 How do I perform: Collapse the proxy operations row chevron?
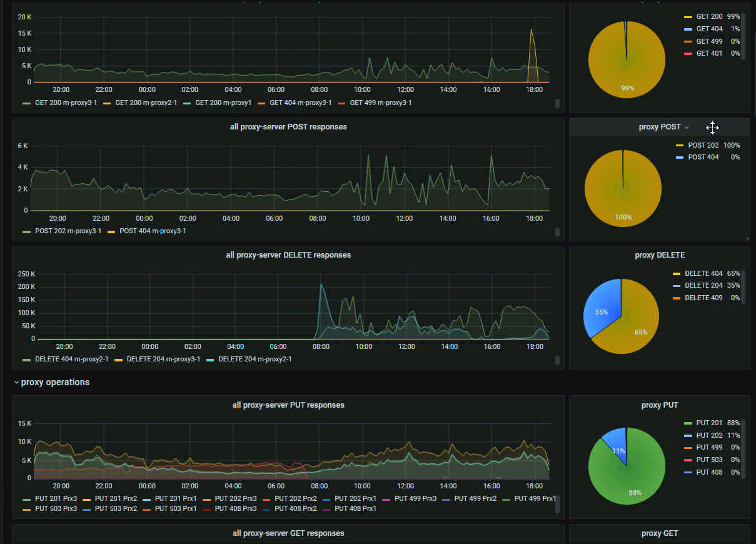pos(16,382)
